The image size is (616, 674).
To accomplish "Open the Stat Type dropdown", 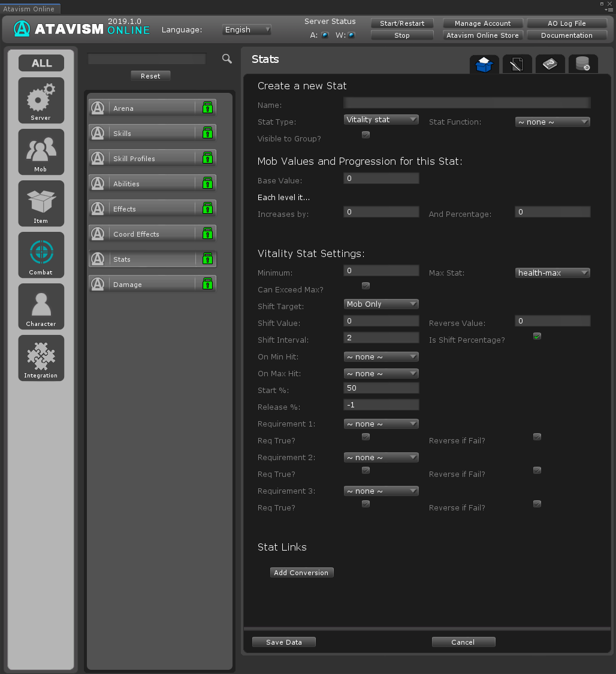I will (x=381, y=120).
